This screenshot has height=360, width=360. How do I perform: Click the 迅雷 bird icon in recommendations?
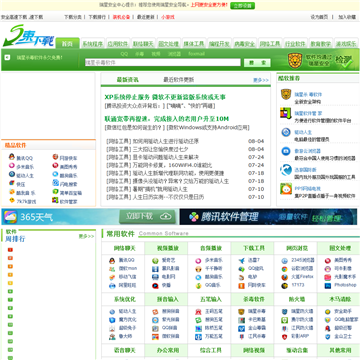click(x=286, y=170)
